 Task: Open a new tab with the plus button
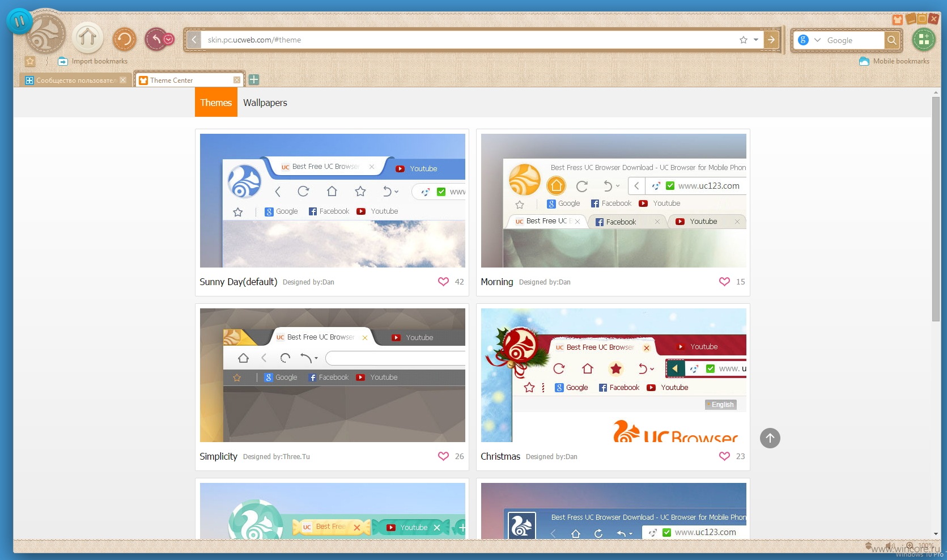(254, 80)
